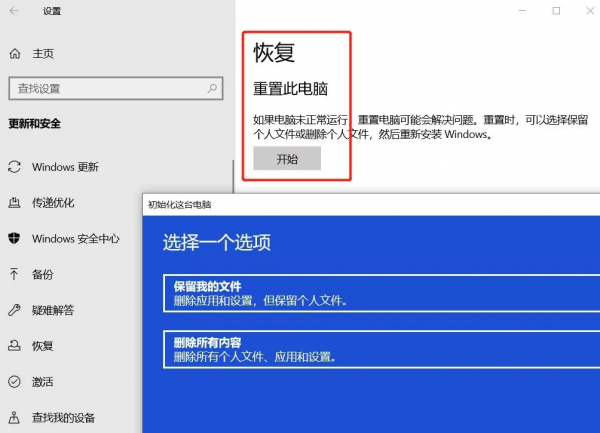Select 恢复 in the sidebar
Viewport: 600px width, 433px height.
[42, 346]
